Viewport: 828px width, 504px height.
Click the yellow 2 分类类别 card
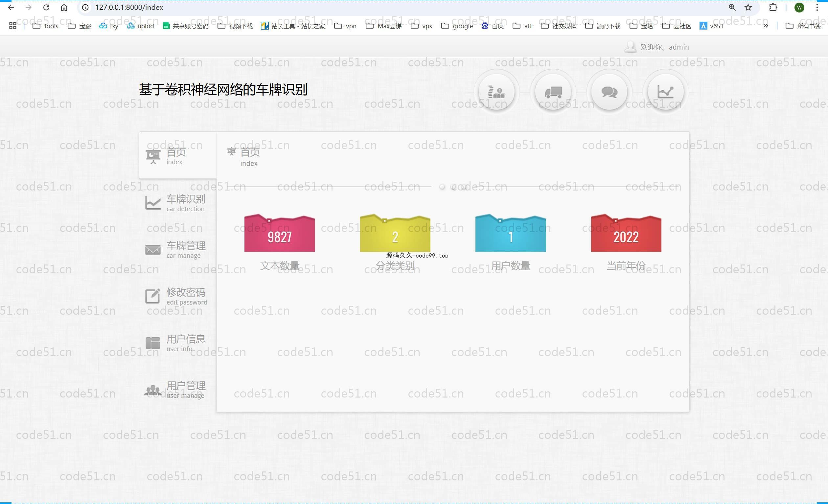coord(395,233)
